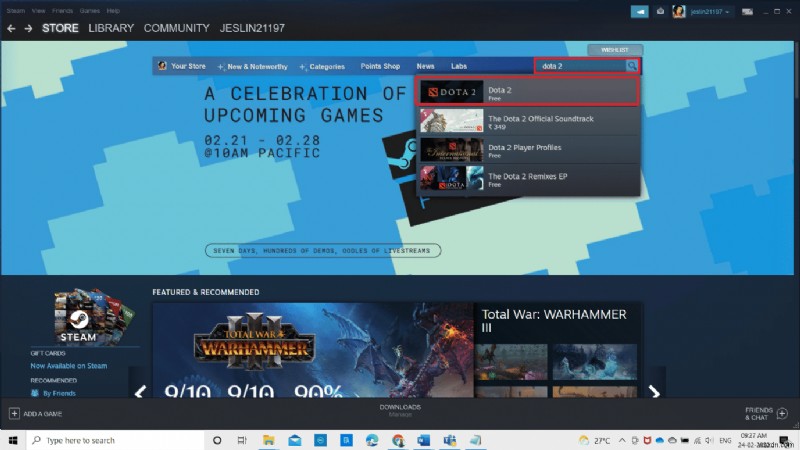Expand the jeslin21197 account dropdown

point(709,11)
